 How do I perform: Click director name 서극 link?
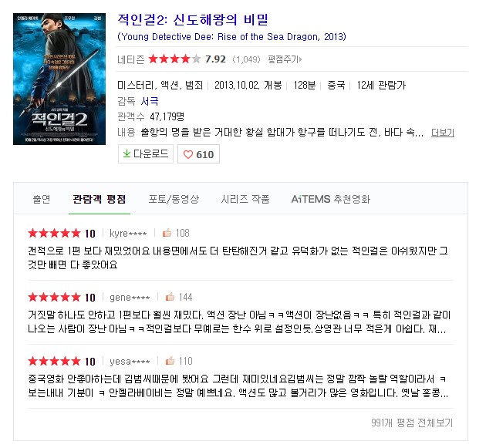pos(150,101)
